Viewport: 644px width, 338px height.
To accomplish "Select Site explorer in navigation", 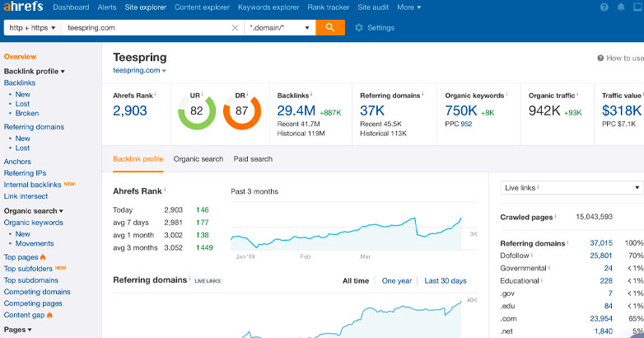I will [146, 7].
